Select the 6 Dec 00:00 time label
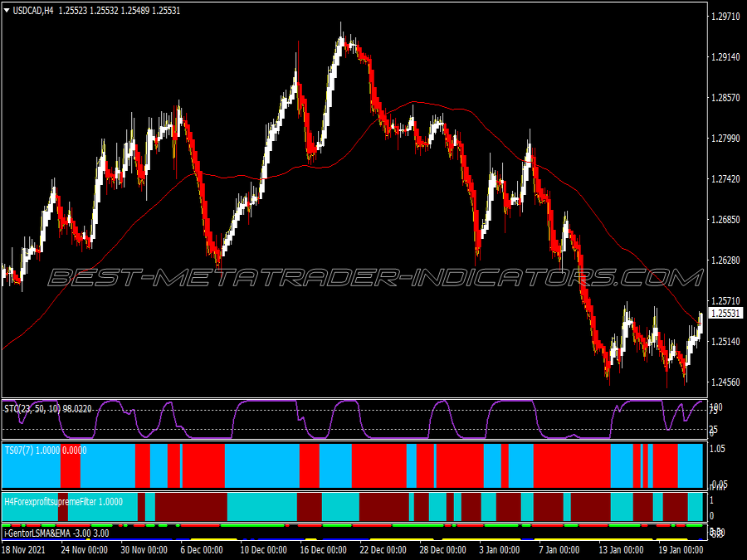Screen dimensions: 747x560 202,550
